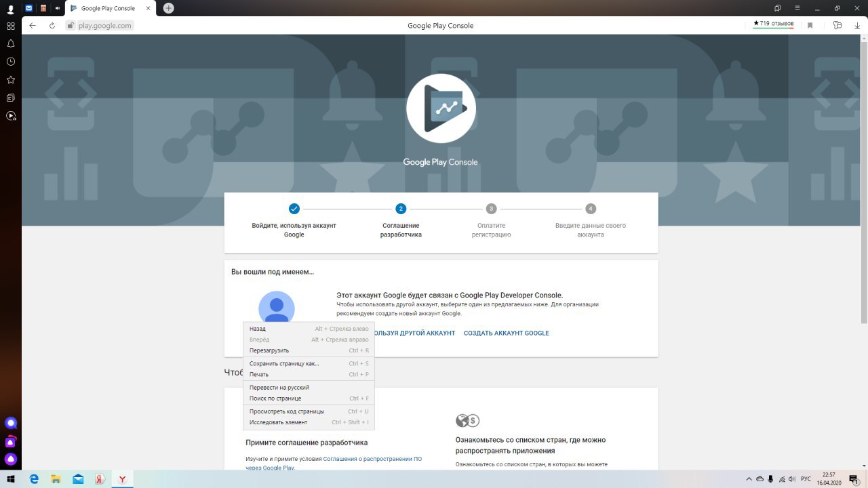This screenshot has height=488, width=868.
Task: Open a new tab with the plus button
Action: click(x=169, y=8)
